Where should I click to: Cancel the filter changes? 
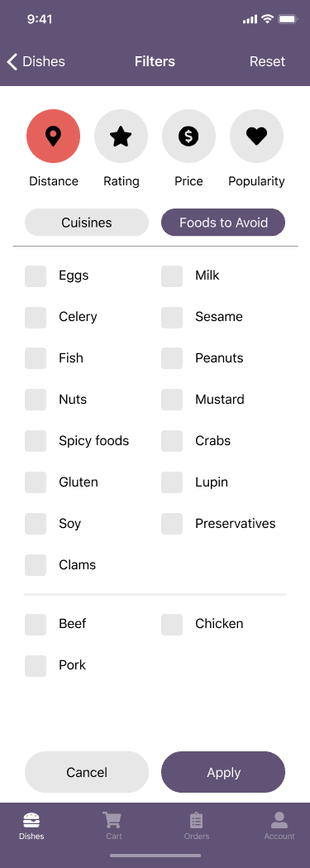coord(87,772)
